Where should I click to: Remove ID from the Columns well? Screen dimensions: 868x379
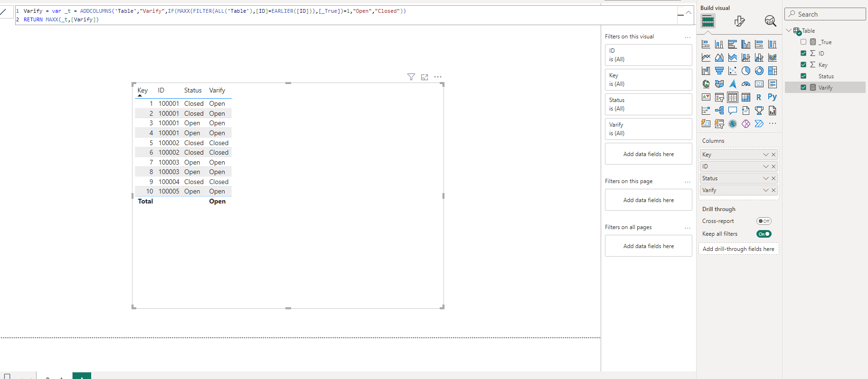point(774,166)
